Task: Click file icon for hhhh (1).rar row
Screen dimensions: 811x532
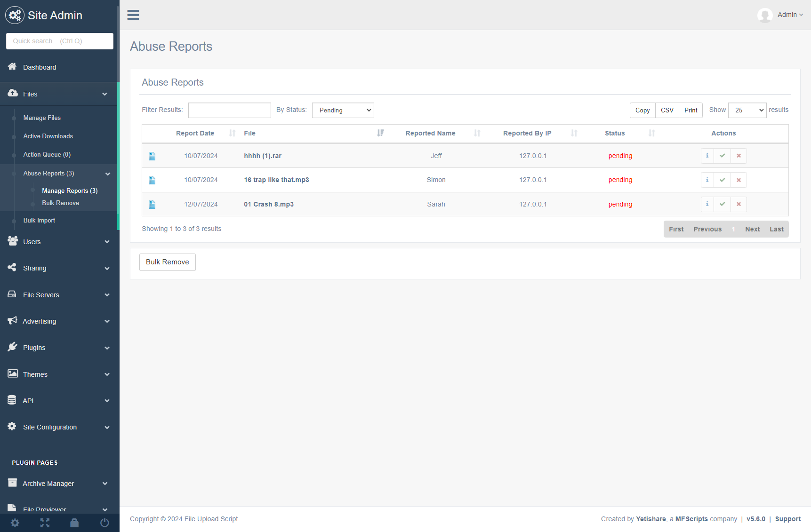Action: (x=152, y=156)
